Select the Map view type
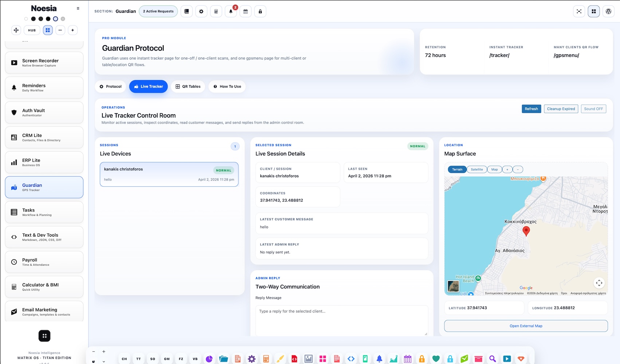Image resolution: width=620 pixels, height=364 pixels. [494, 169]
